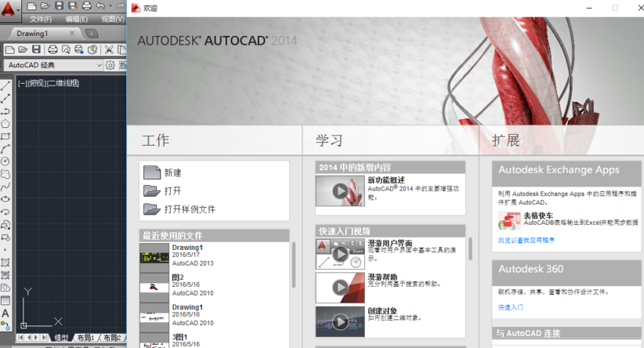Click the 快速入门 link under Autodesk 360
Viewport: 644px width, 348px height.
511,307
